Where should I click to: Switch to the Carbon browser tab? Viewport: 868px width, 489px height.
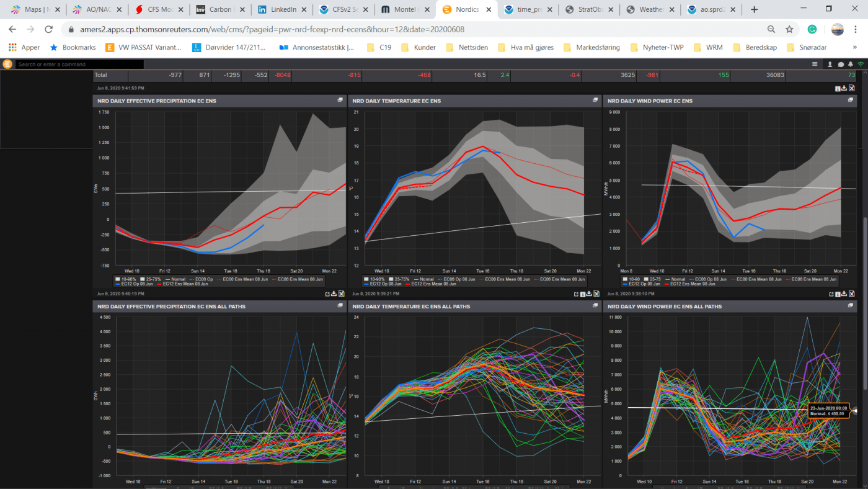(x=220, y=9)
